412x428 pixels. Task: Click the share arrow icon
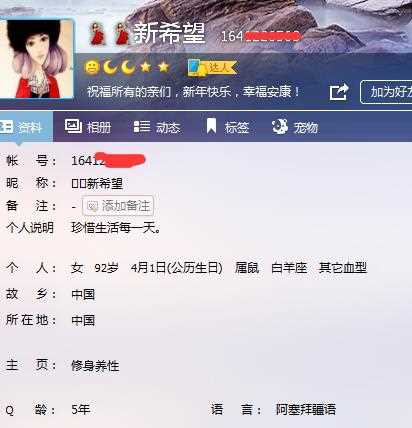click(x=339, y=92)
